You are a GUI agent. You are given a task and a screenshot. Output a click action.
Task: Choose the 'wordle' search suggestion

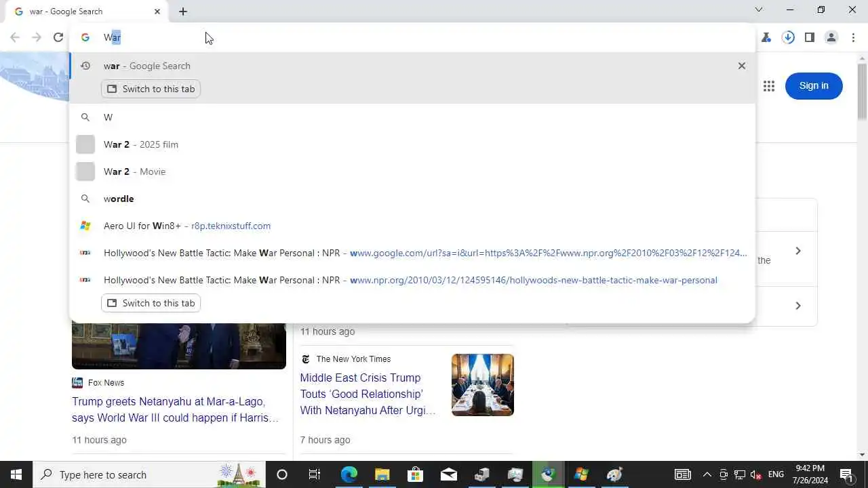pos(412,199)
